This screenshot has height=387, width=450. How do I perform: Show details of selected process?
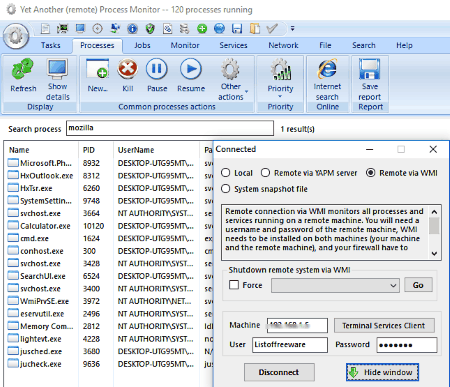[x=58, y=80]
